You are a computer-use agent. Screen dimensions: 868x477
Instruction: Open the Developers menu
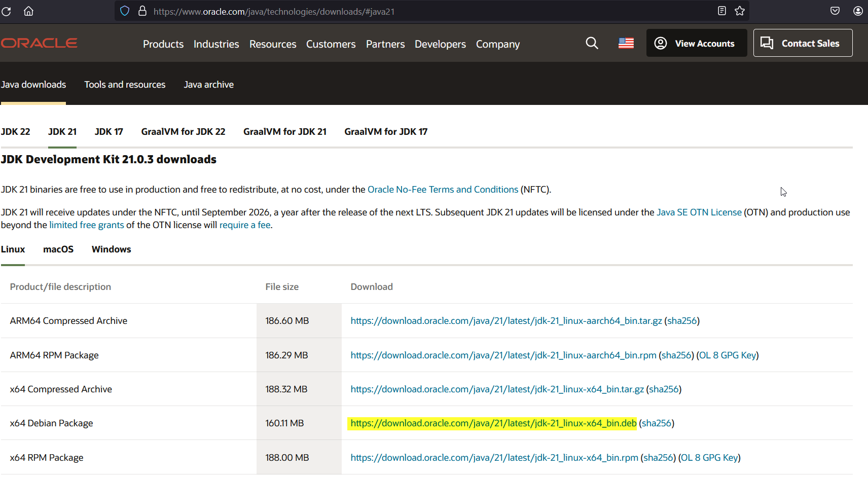tap(440, 44)
